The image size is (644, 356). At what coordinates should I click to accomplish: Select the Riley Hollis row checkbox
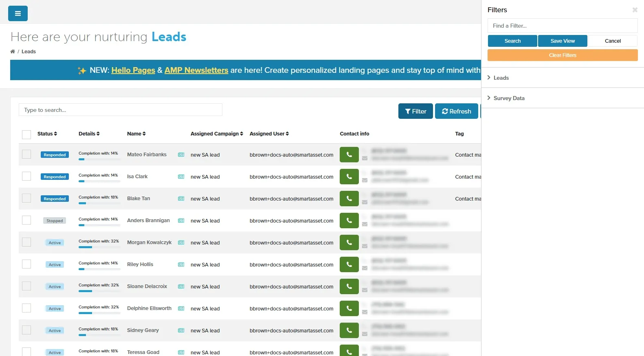pos(26,264)
